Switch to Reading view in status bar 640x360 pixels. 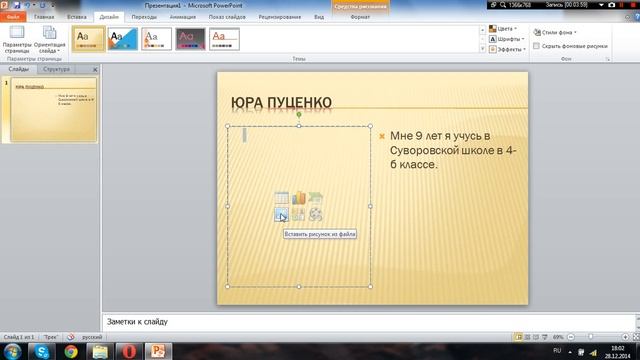536,337
